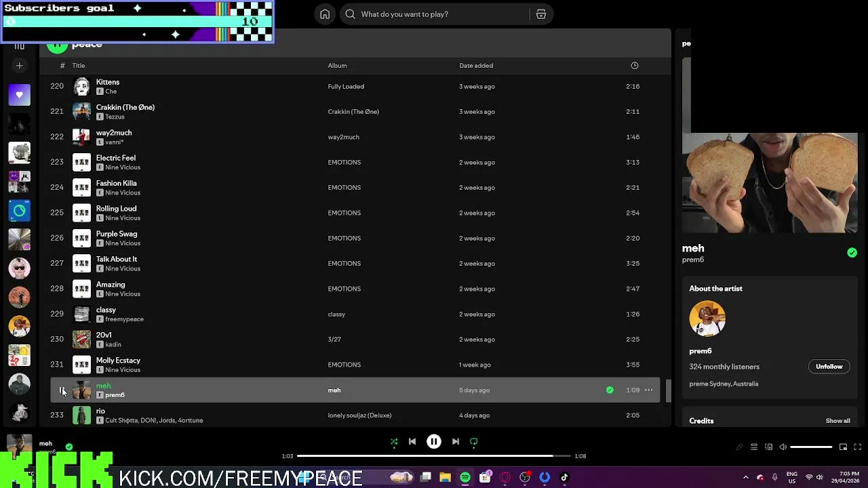Open connect to a device icon
868x488 pixels.
(768, 447)
